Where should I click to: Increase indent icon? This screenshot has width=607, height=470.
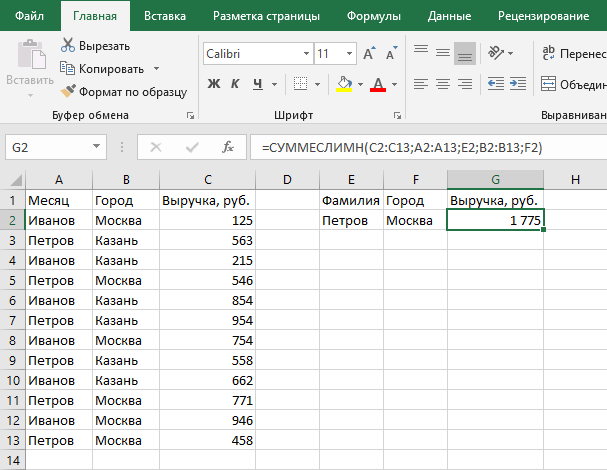click(x=518, y=84)
